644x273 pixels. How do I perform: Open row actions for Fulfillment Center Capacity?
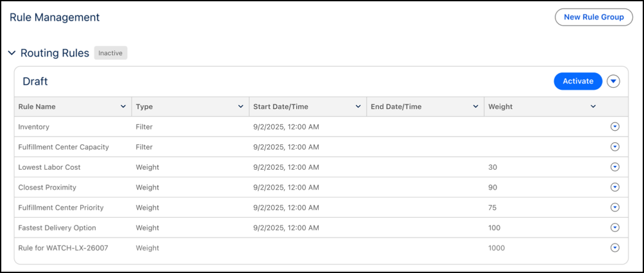coord(614,147)
